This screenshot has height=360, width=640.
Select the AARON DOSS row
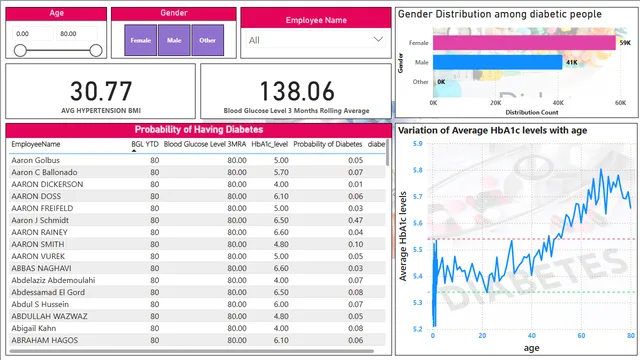[x=197, y=196]
